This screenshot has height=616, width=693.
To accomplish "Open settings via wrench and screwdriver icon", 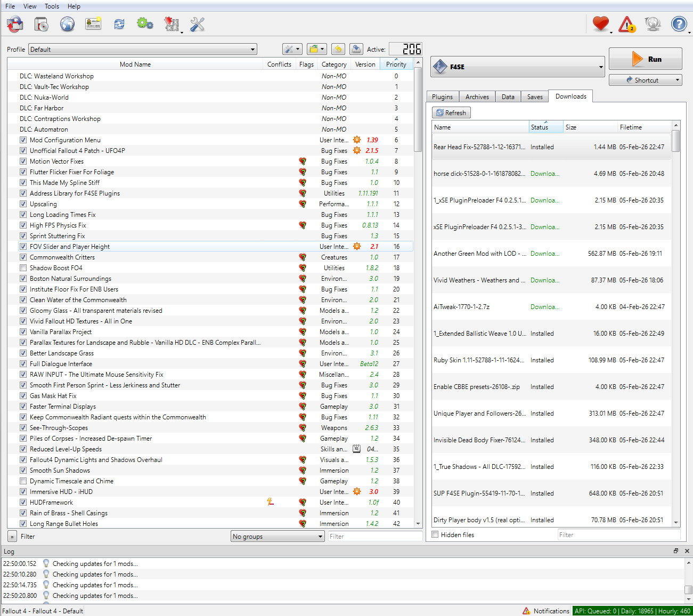I will tap(197, 24).
